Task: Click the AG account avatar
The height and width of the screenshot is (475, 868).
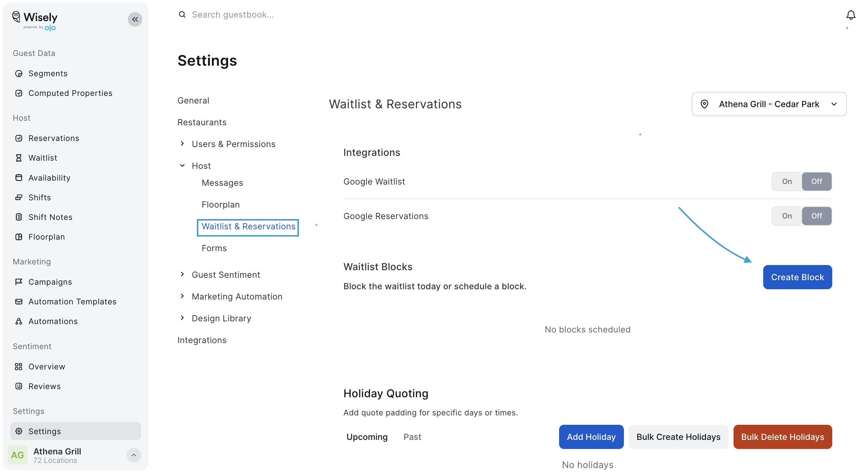Action: click(x=18, y=455)
